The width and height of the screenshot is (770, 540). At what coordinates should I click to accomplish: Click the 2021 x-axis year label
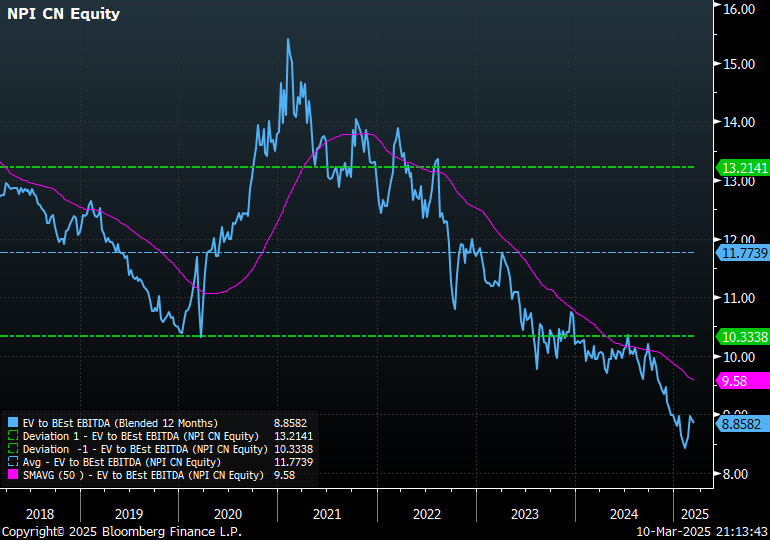pyautogui.click(x=327, y=514)
